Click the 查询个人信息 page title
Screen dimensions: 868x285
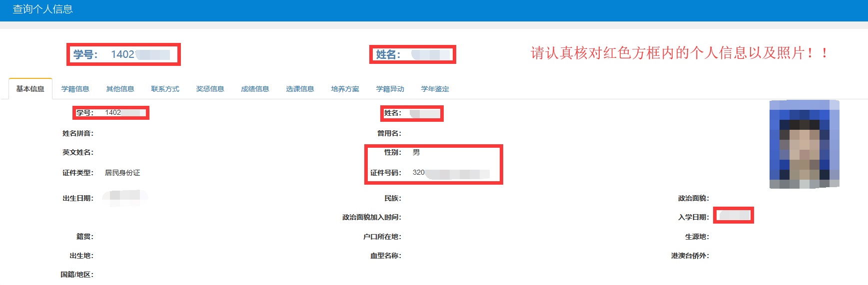(x=42, y=9)
